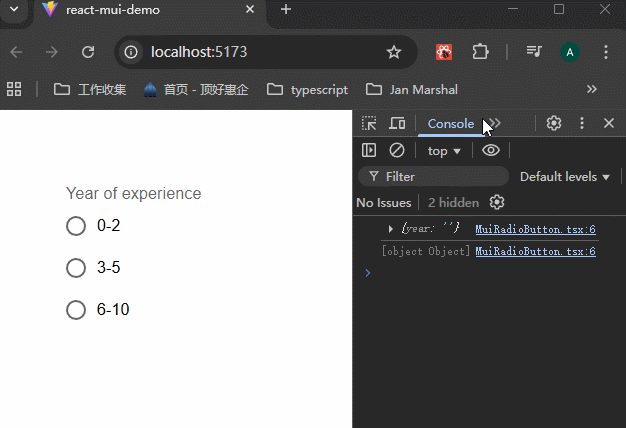Open DevTools settings gear

(x=554, y=123)
